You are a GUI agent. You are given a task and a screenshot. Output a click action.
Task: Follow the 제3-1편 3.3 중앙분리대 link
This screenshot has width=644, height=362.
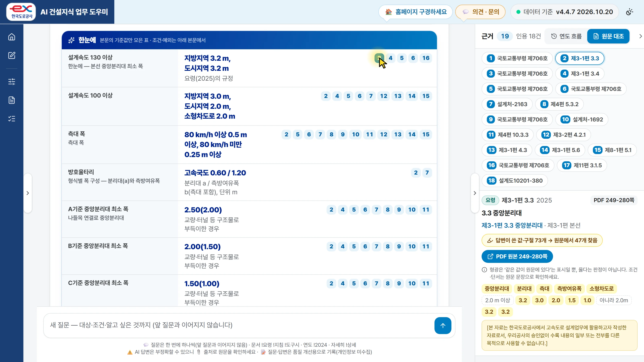point(512,225)
